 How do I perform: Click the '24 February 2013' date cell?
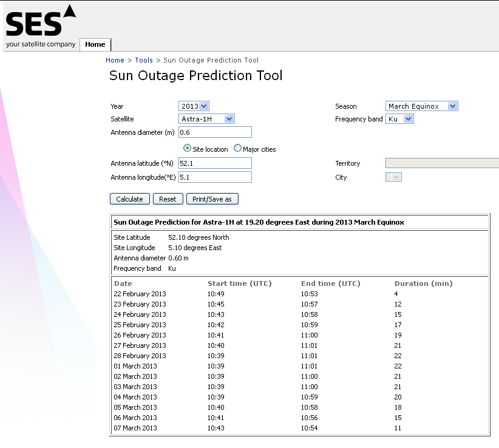[x=140, y=314]
